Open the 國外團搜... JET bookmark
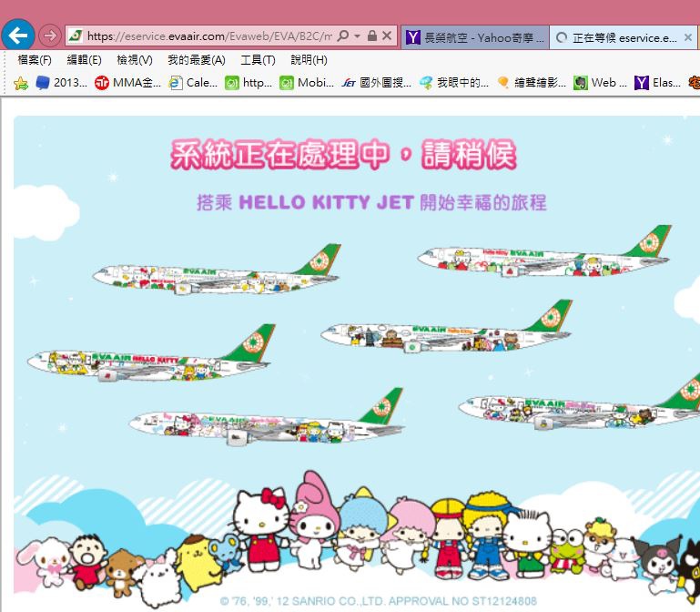Screen dimensions: 700x612 pyautogui.click(x=376, y=83)
